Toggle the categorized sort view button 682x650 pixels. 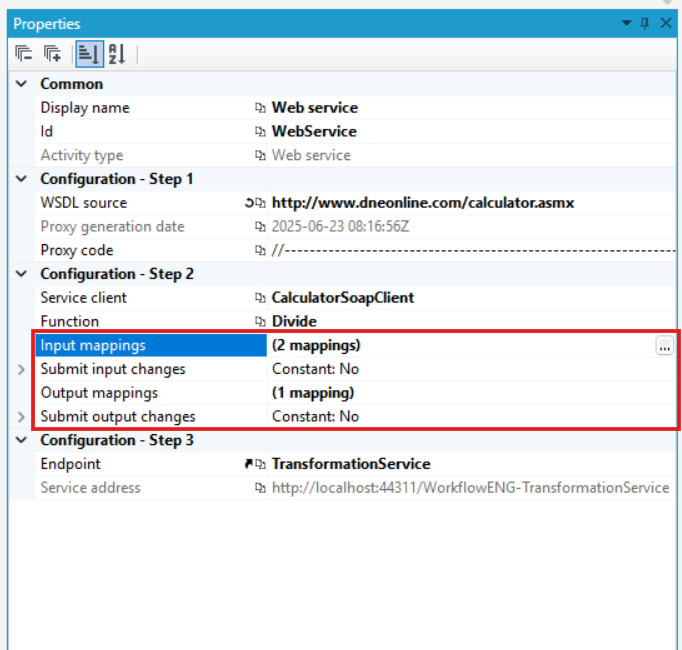(x=90, y=54)
